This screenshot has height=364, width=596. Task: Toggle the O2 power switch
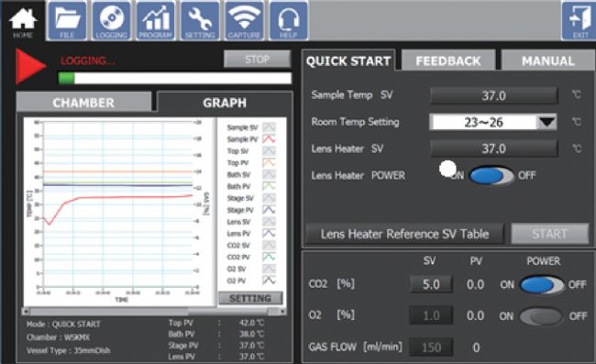[541, 316]
